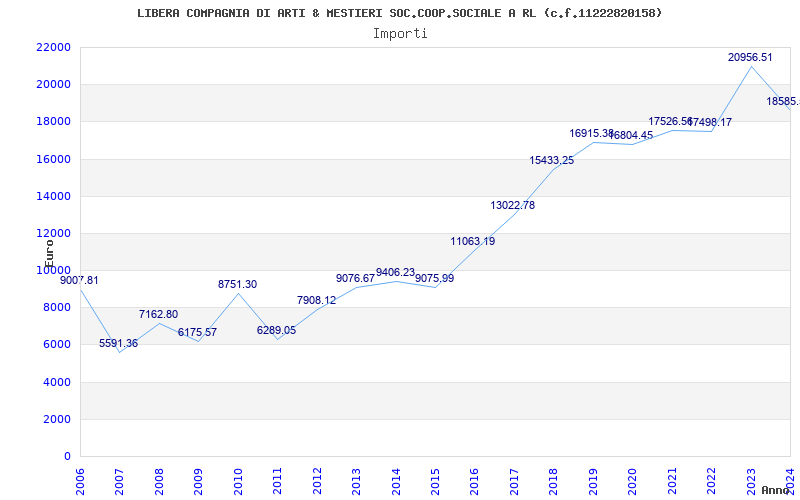Click y-axis tick 4000

pyautogui.click(x=56, y=382)
